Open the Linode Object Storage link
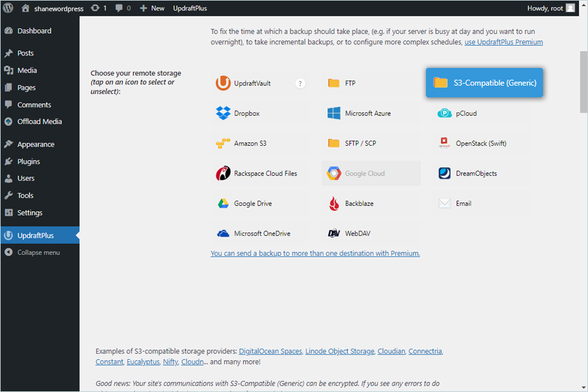 (x=340, y=351)
